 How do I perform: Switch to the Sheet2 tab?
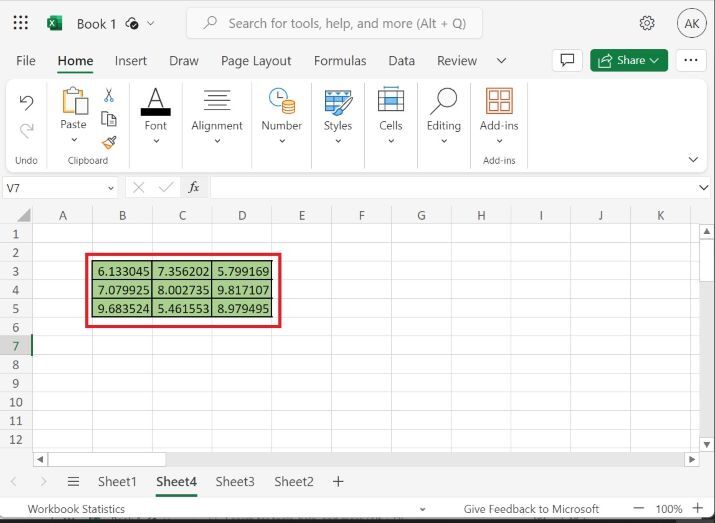pos(294,482)
